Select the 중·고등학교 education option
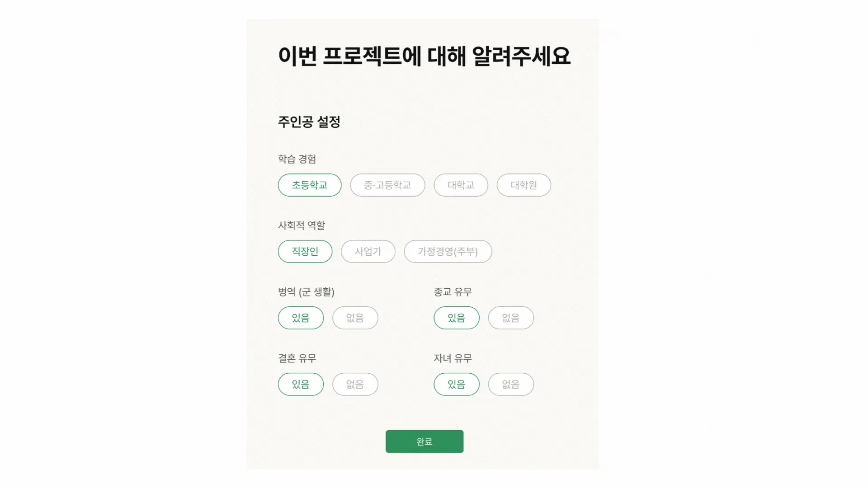 point(387,185)
